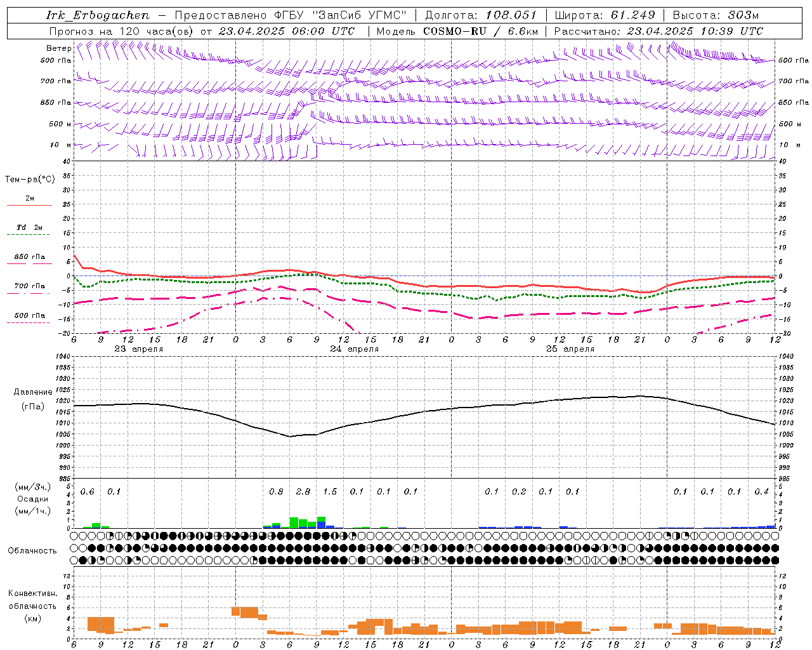Click the model label 'COSMO-RU / 6.6км'
This screenshot has height=650, width=812.
tap(481, 31)
